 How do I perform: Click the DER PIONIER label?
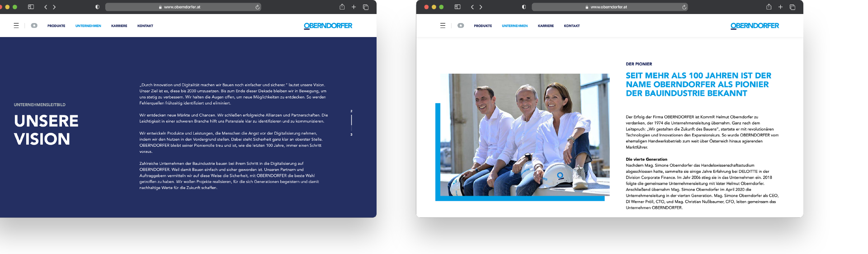pos(639,64)
